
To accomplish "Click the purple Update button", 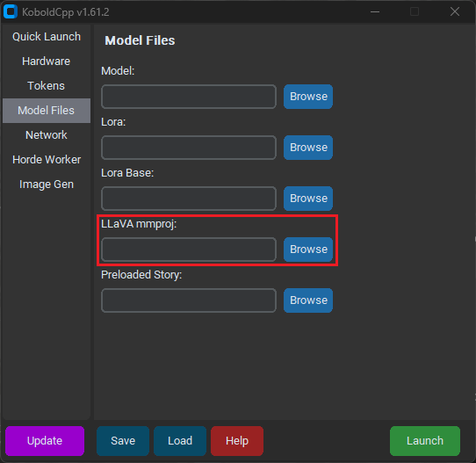I will 45,441.
